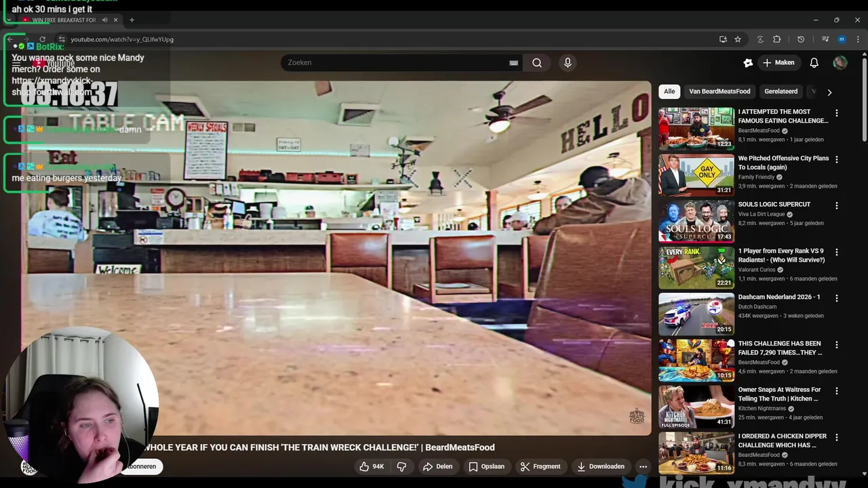
Task: Open options for Offensive City Plans video
Action: [837, 159]
